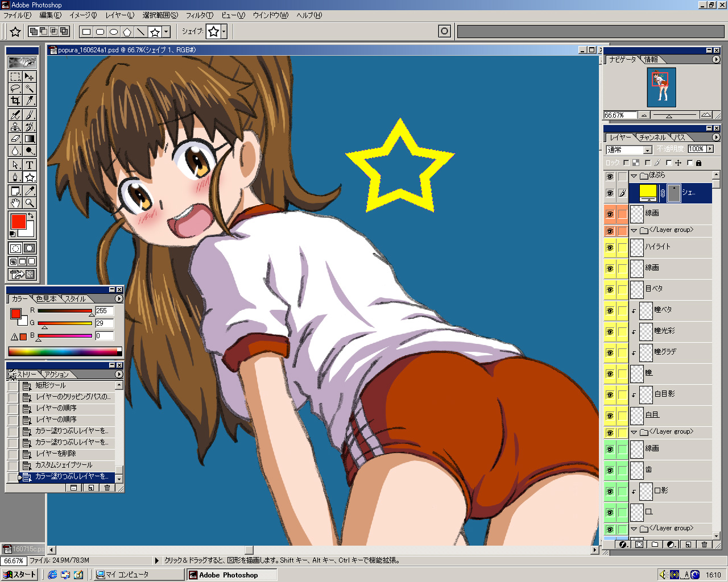
Task: Switch to アクション tab
Action: click(56, 374)
